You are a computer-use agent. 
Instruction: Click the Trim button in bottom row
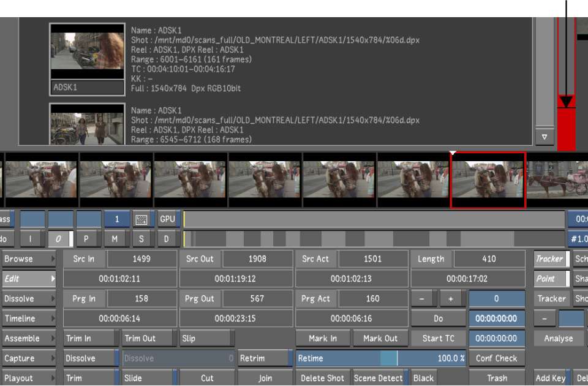pos(91,378)
